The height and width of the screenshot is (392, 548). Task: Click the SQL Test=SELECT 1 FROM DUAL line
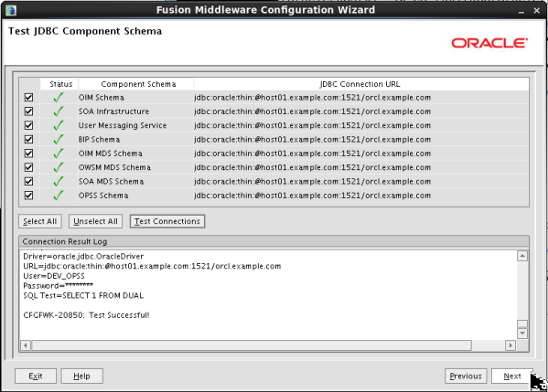[x=83, y=295]
